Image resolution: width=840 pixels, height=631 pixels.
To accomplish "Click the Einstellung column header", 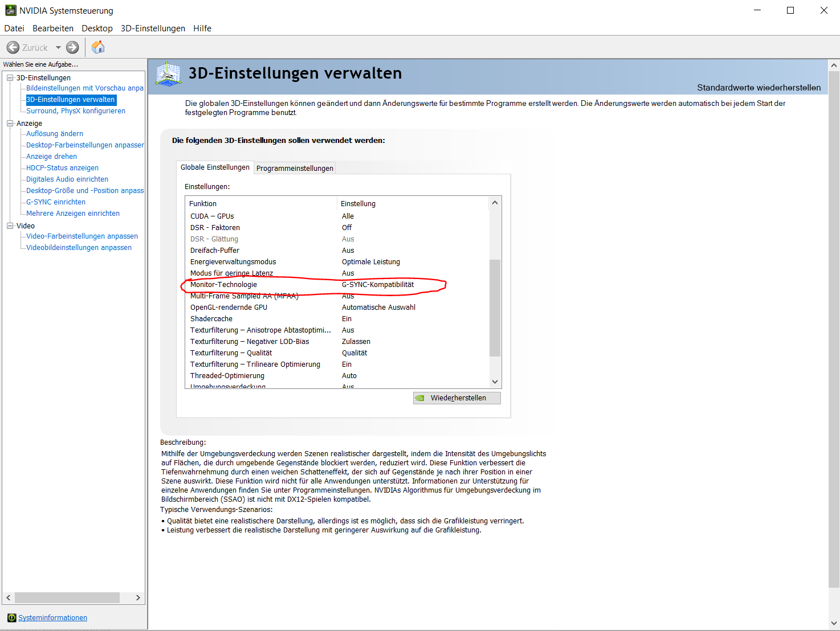I will click(x=413, y=203).
